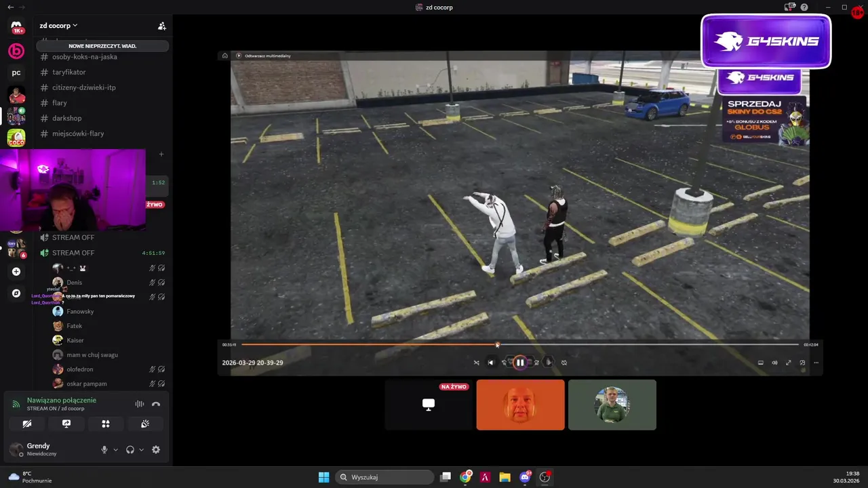The height and width of the screenshot is (488, 868).
Task: Open the Beats server icon
Action: pos(16,51)
